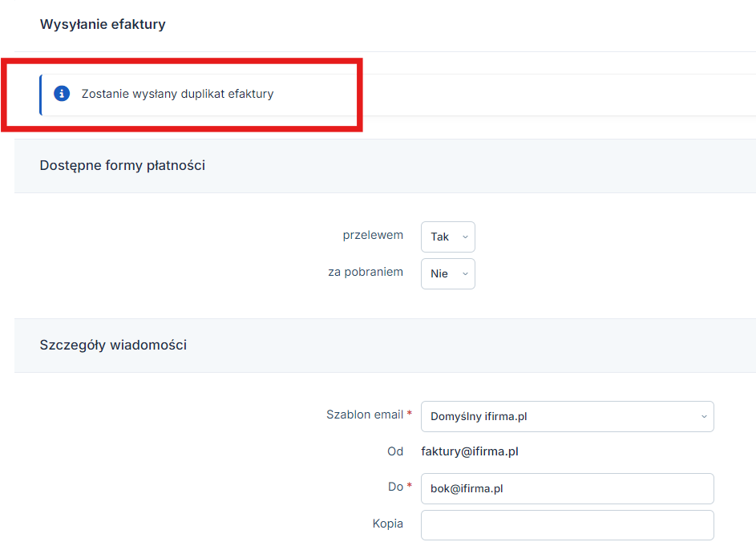Click the przelewem field label
Viewport: 756px width, 542px height.
373,235
